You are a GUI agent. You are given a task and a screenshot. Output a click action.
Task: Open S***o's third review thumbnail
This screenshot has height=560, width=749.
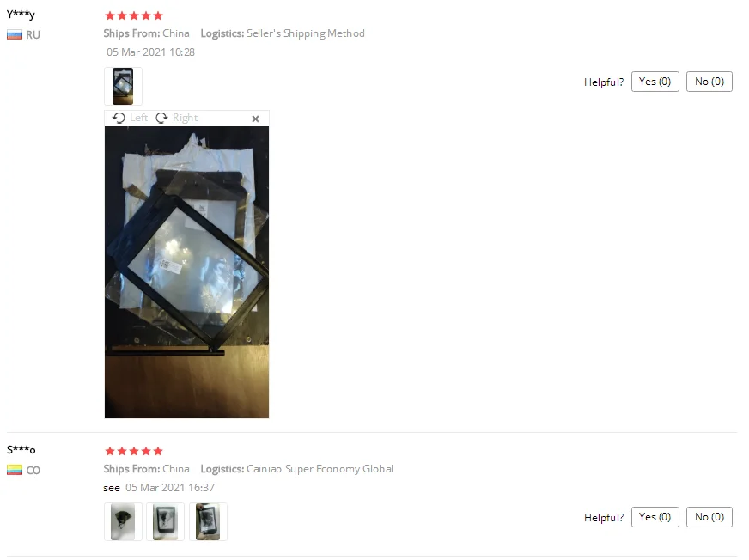click(208, 521)
